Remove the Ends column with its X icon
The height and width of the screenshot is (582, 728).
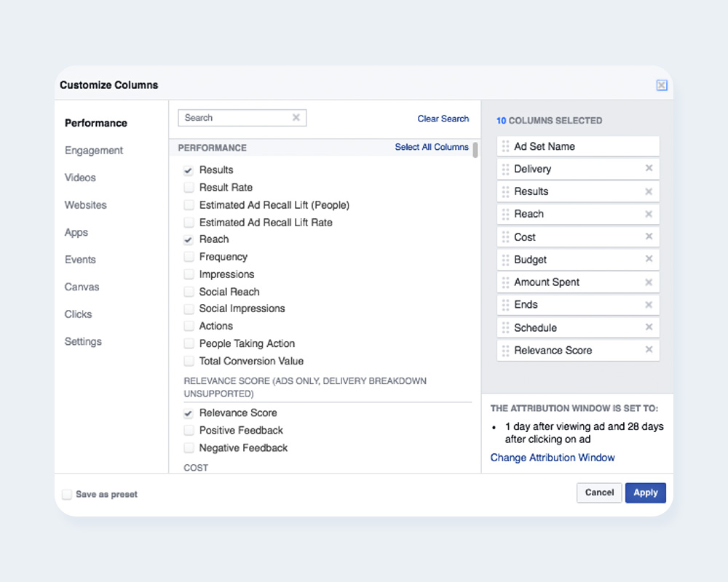coord(649,305)
